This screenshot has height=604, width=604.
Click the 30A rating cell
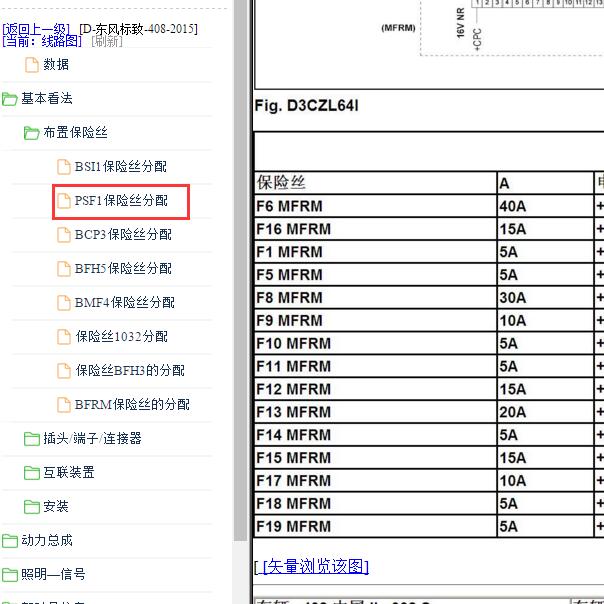pos(545,297)
